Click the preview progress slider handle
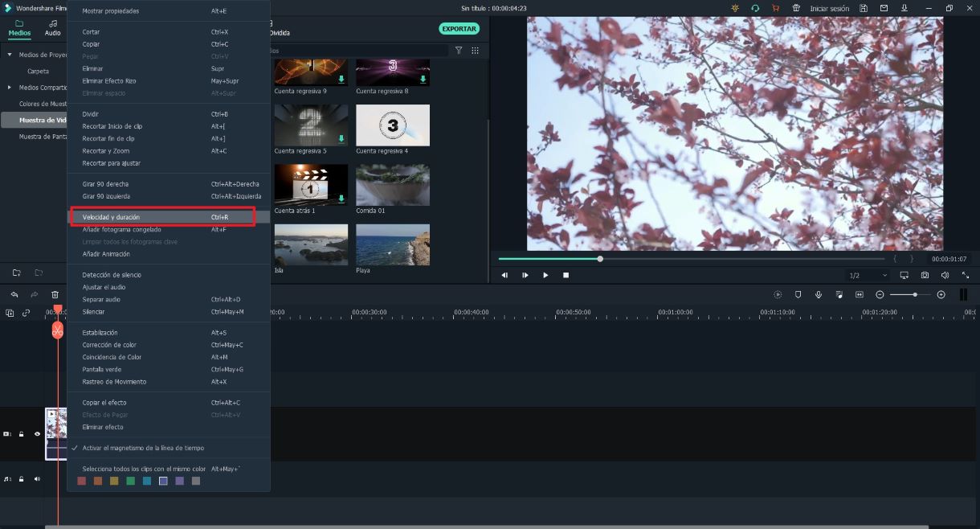 600,259
